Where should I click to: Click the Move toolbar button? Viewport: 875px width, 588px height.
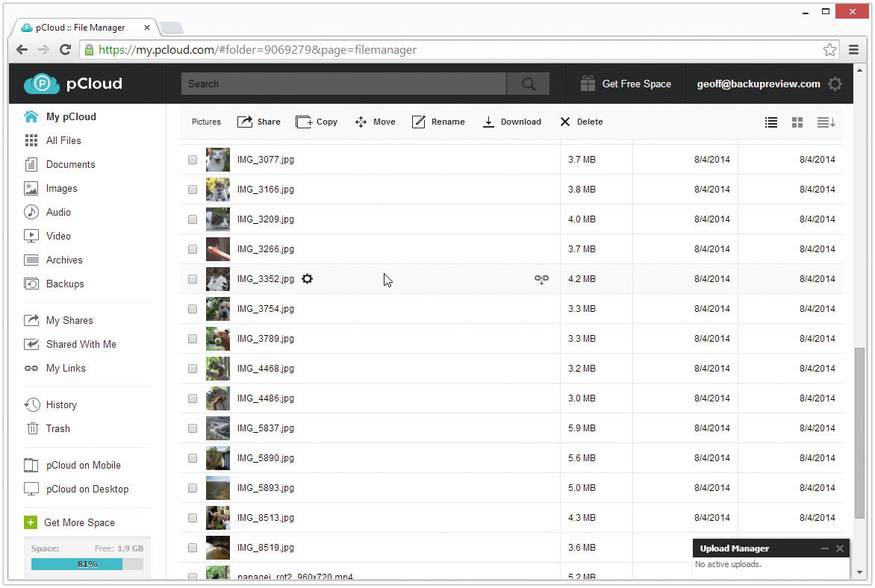click(x=375, y=122)
